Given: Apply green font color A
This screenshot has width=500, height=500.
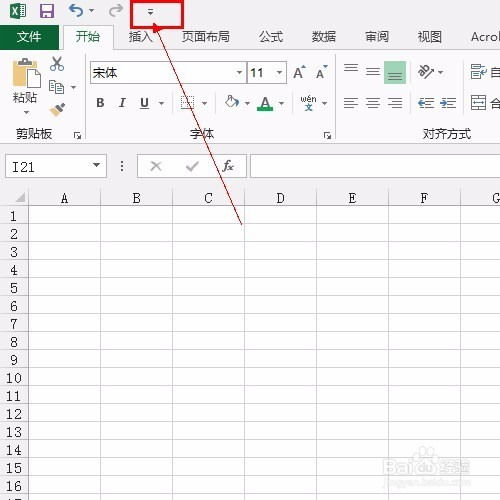Looking at the screenshot, I should pos(265,103).
